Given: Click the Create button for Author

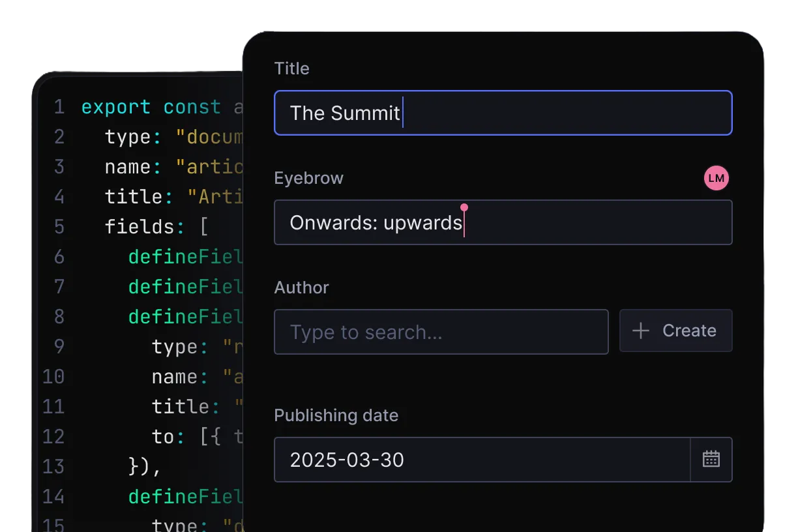Looking at the screenshot, I should coord(675,331).
